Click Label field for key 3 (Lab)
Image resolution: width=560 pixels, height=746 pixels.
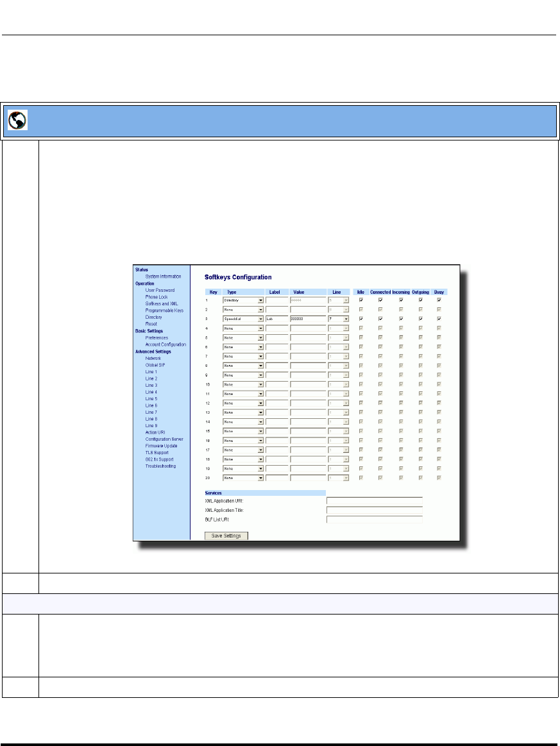[x=277, y=319]
